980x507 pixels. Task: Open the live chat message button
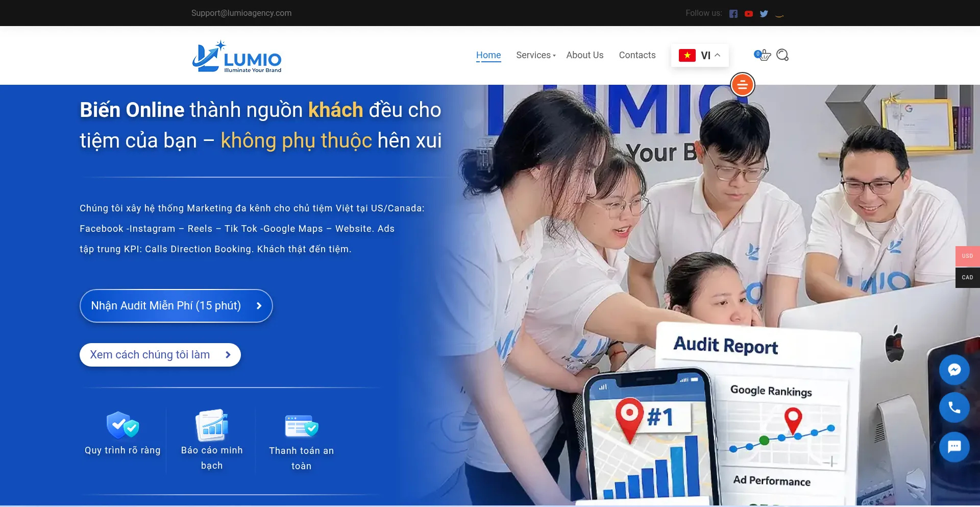954,447
